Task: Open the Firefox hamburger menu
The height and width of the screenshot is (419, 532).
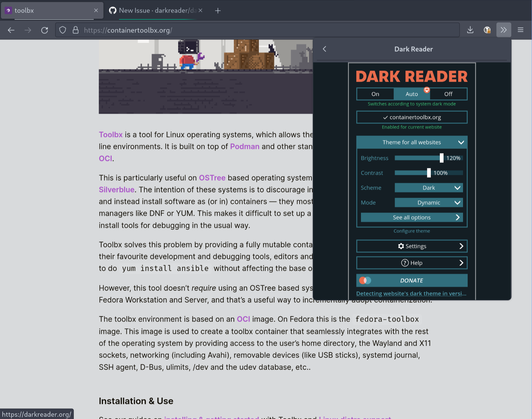Action: [521, 30]
